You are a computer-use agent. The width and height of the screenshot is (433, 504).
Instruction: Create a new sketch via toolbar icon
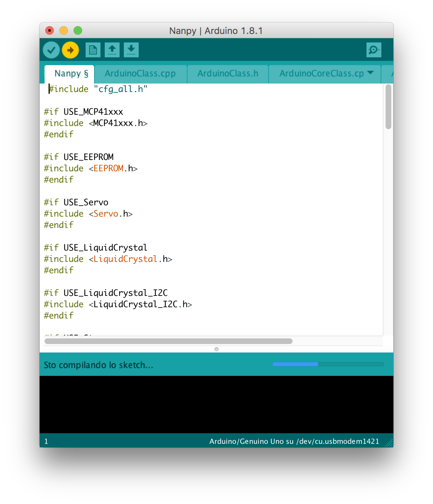[93, 50]
